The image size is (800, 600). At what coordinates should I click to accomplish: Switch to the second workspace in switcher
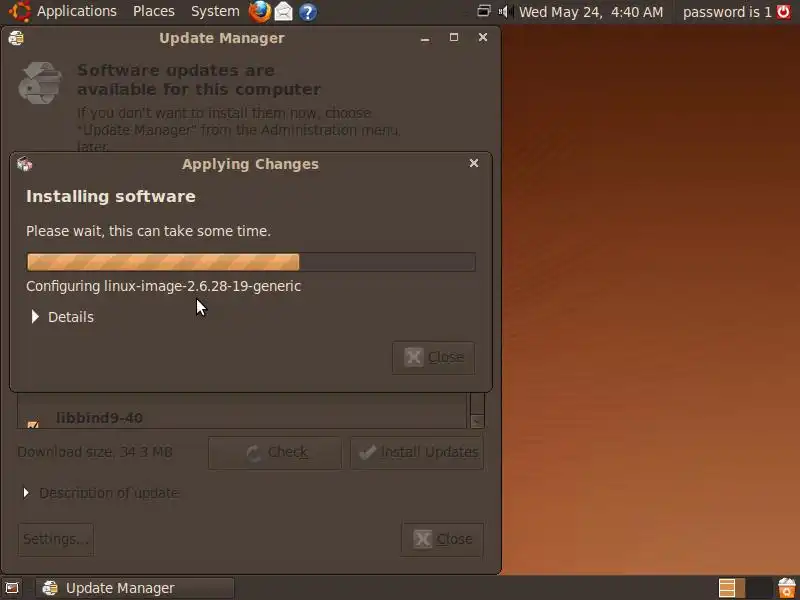759,588
